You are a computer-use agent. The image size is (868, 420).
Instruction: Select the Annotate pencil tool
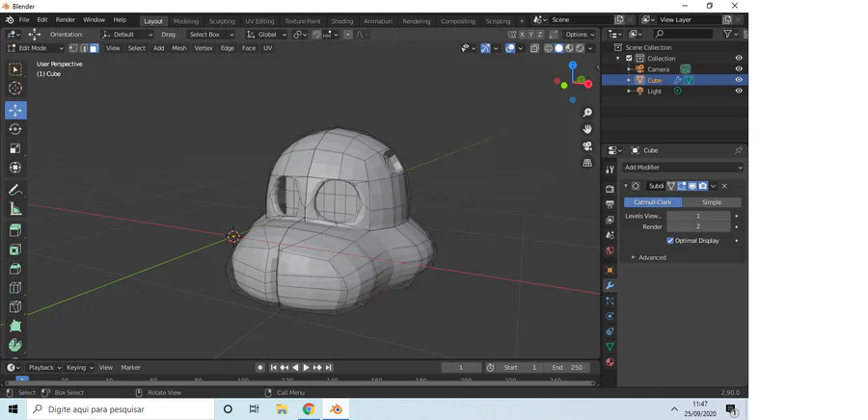tap(15, 190)
